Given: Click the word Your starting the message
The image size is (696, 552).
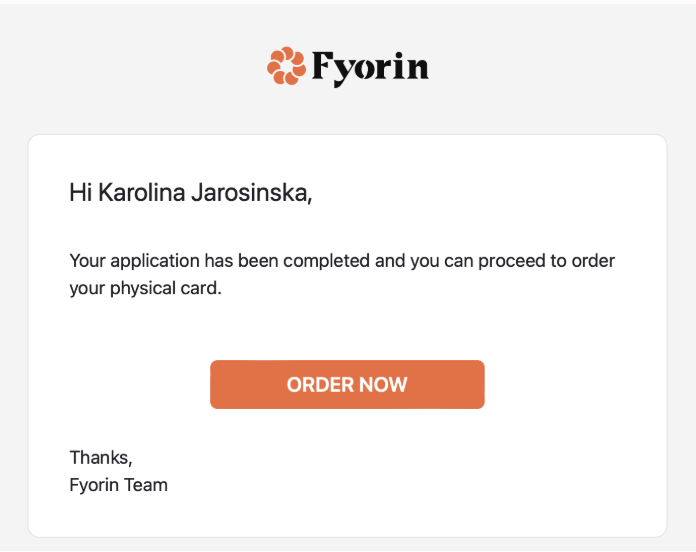Looking at the screenshot, I should click(87, 261).
